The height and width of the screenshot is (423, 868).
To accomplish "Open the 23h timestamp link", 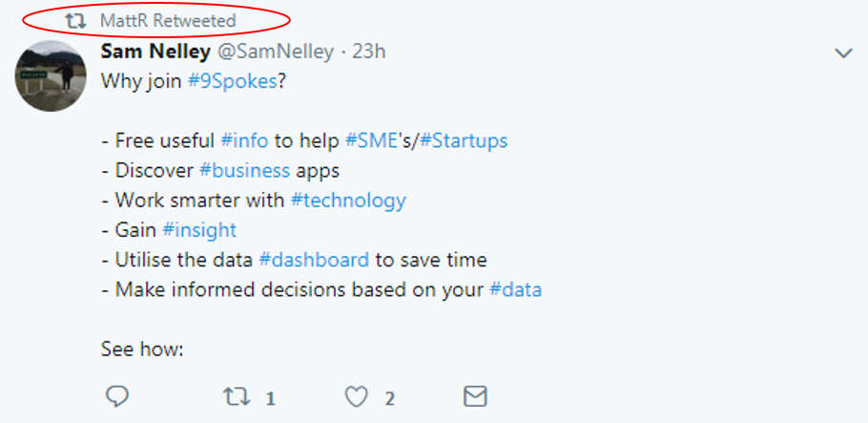I will pos(369,52).
